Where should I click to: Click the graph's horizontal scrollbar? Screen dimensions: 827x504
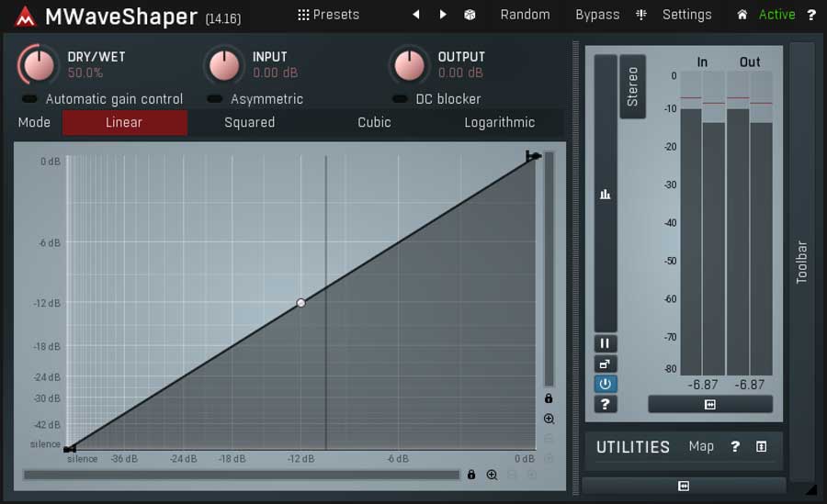point(242,475)
